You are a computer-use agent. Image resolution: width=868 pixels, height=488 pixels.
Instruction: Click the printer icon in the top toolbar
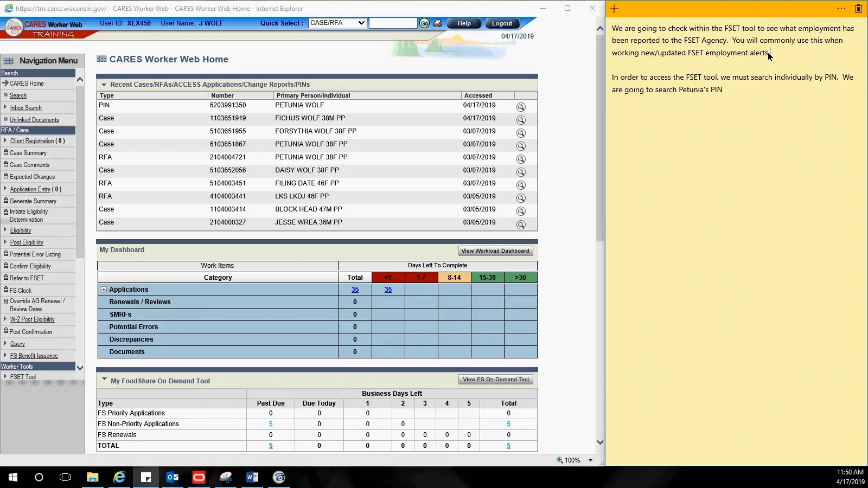438,23
